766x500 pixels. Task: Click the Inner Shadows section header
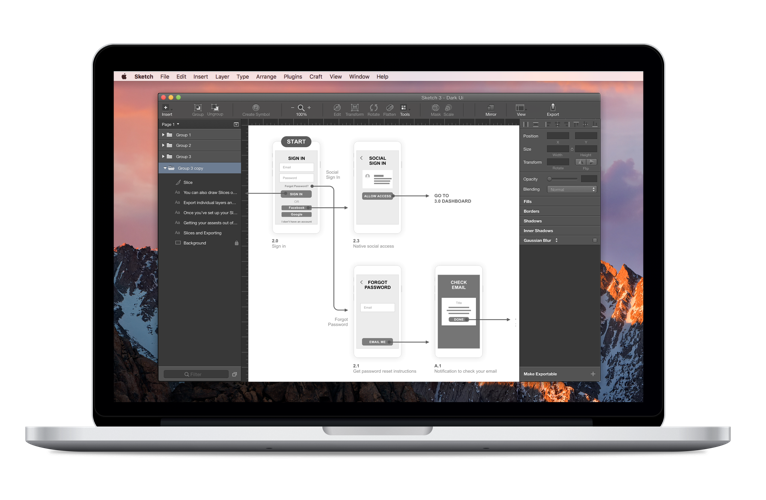(x=560, y=231)
